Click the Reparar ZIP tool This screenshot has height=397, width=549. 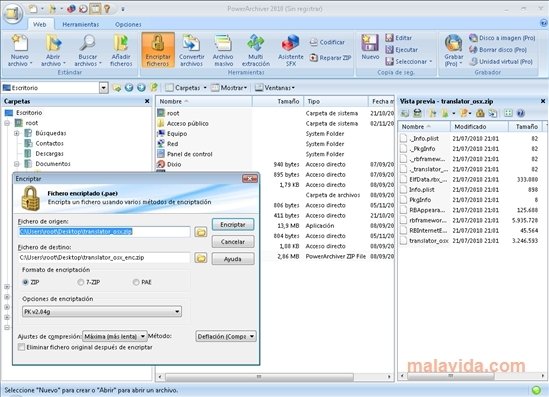point(330,57)
